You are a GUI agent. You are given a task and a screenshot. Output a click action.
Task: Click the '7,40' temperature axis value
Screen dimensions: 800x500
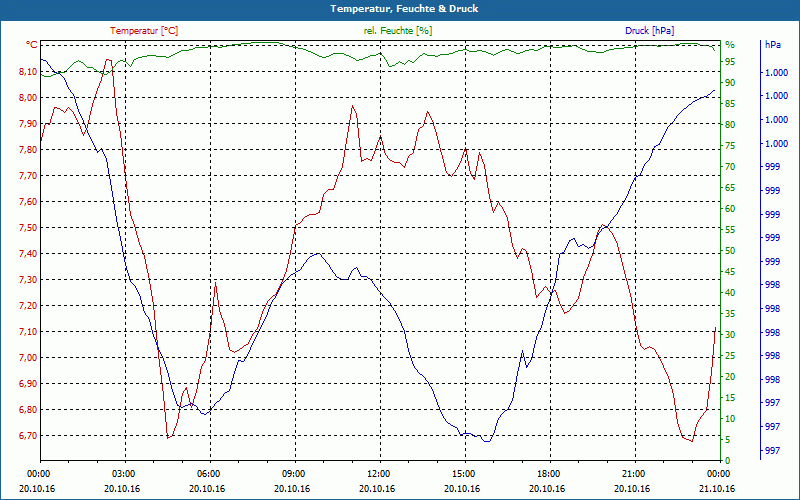[28, 254]
